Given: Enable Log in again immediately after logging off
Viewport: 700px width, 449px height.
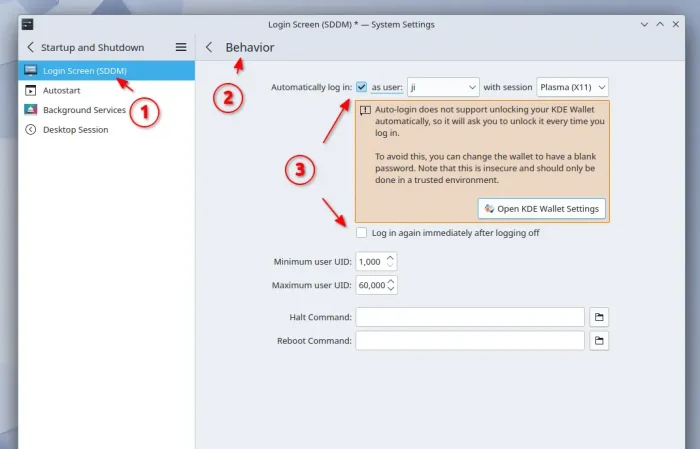Looking at the screenshot, I should tap(361, 233).
